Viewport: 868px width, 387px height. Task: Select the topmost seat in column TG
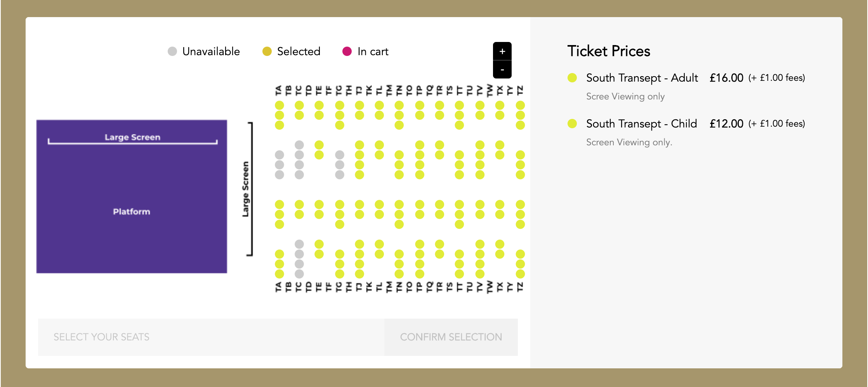tap(340, 105)
